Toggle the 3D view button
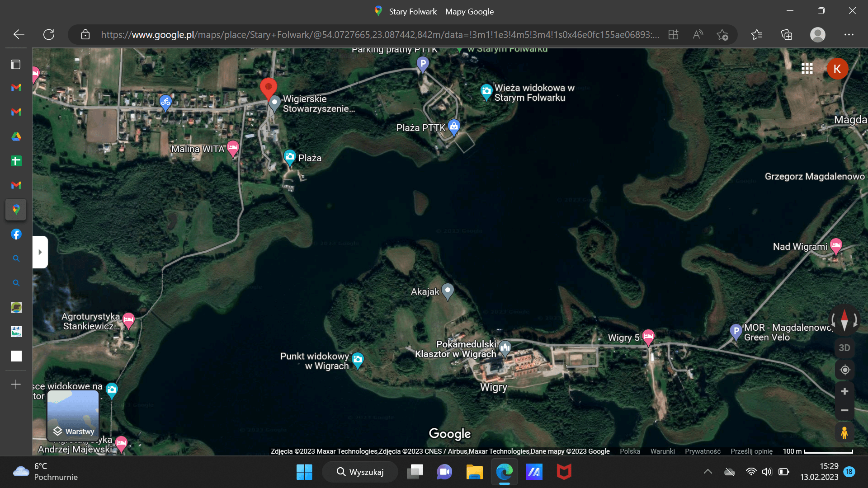Image resolution: width=868 pixels, height=488 pixels. click(844, 348)
